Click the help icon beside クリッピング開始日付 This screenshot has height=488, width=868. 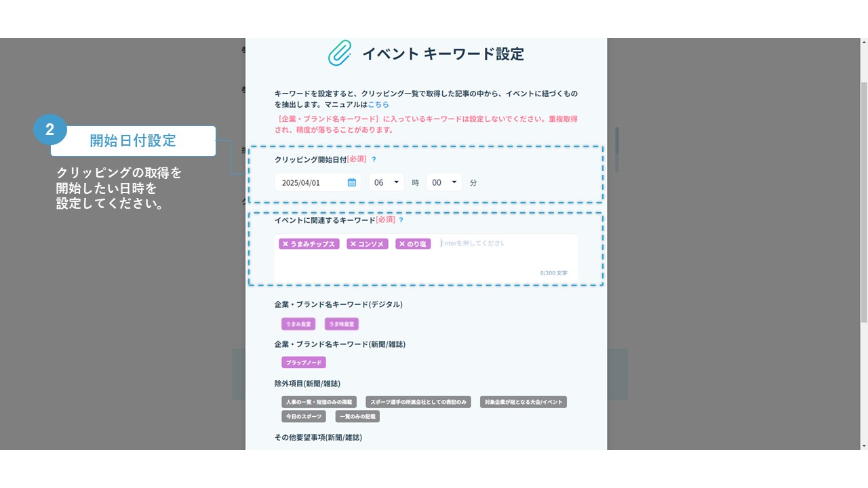tap(374, 159)
